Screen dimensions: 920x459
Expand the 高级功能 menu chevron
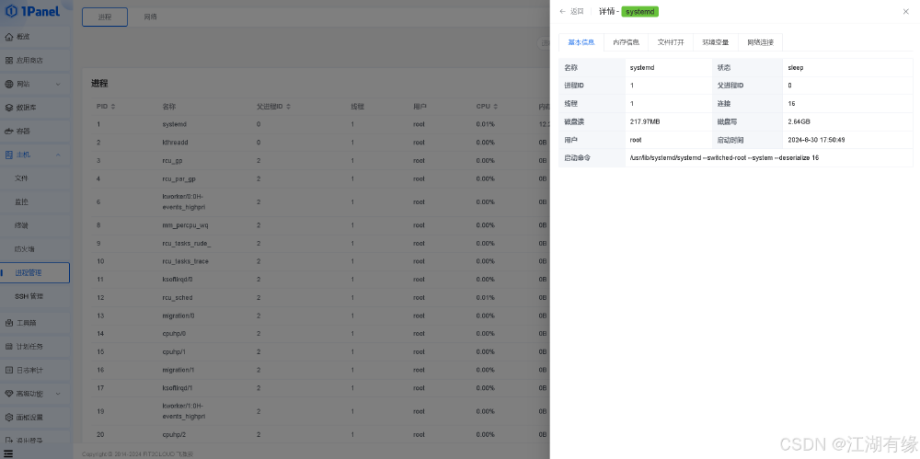[x=58, y=394]
